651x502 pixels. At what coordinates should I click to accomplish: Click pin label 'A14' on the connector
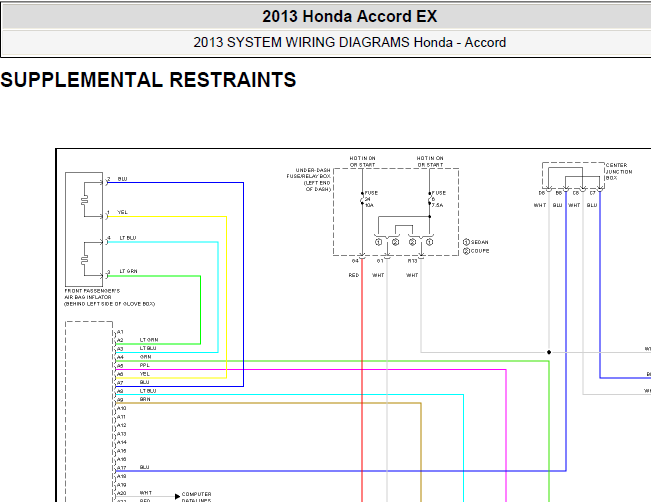click(121, 442)
